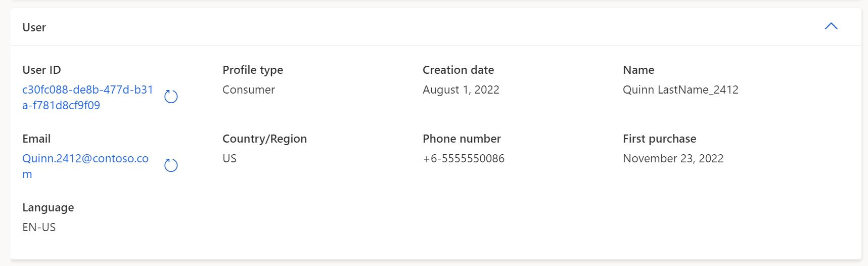Select First purchase date November 23, 2022
This screenshot has width=868, height=266.
[673, 158]
